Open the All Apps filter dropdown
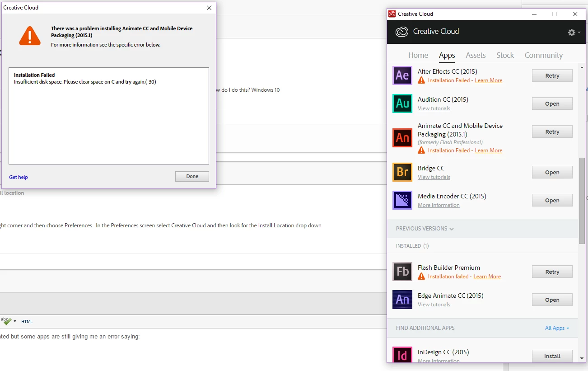 pyautogui.click(x=557, y=328)
